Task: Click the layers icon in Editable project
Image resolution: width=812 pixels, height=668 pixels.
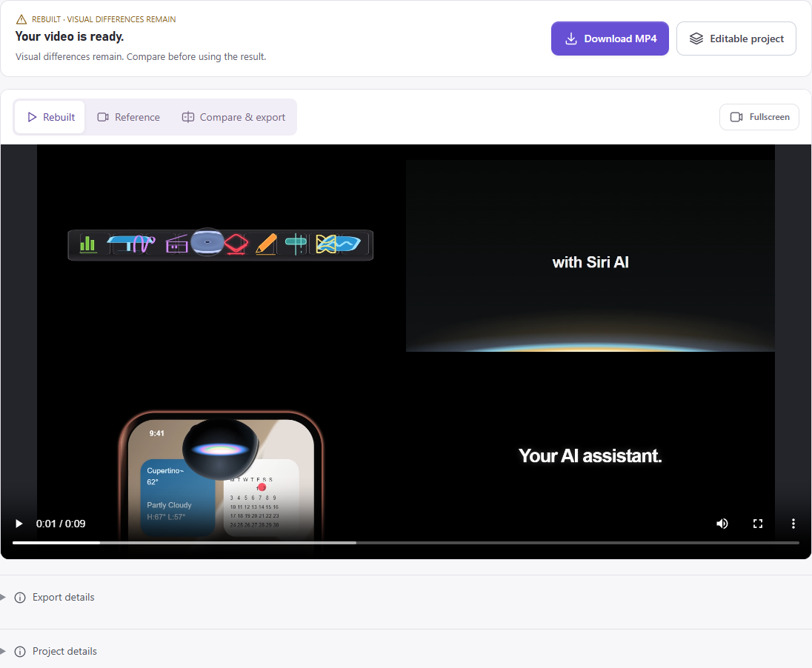Action: [x=696, y=39]
